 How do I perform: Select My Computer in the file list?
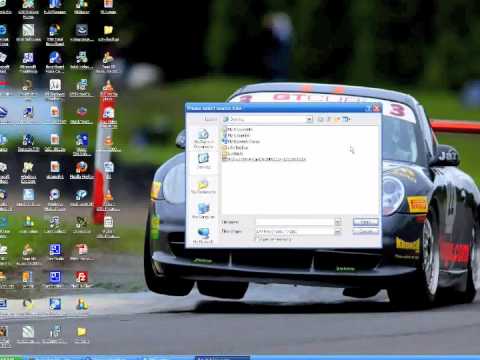[x=236, y=135]
